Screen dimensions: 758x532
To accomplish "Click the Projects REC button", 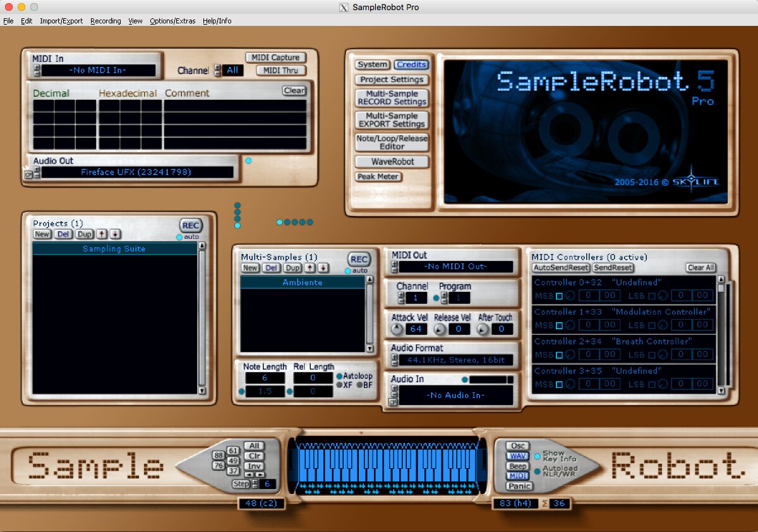I will point(190,226).
